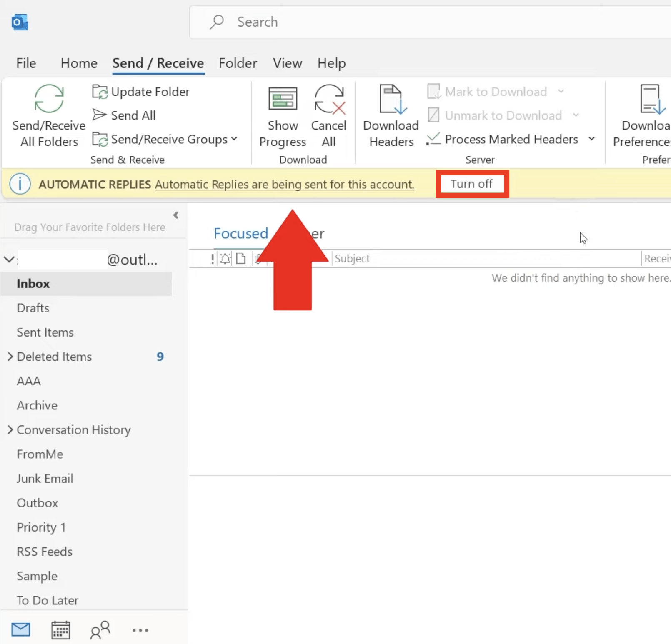671x644 pixels.
Task: Switch to People view icon
Action: (x=100, y=630)
